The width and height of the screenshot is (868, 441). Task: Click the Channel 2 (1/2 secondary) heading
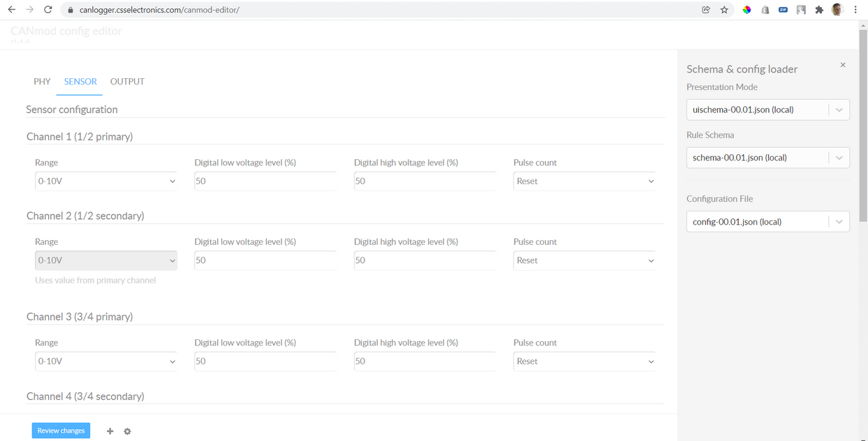click(85, 216)
